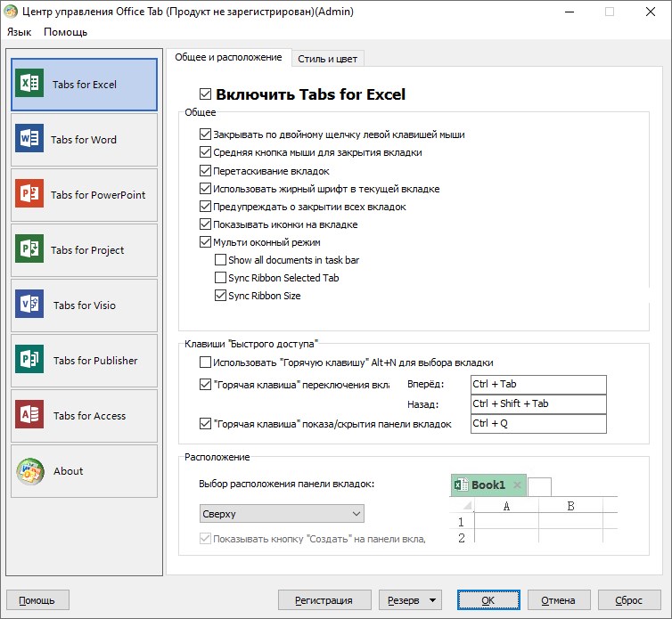The height and width of the screenshot is (619, 672).
Task: Open the Язык menu
Action: click(x=20, y=32)
